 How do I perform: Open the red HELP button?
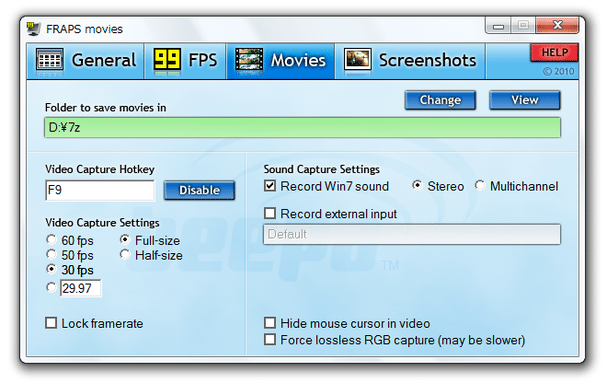point(554,53)
